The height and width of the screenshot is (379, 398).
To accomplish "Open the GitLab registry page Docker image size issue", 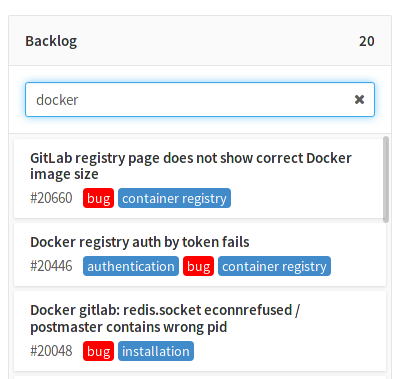I will click(x=191, y=166).
